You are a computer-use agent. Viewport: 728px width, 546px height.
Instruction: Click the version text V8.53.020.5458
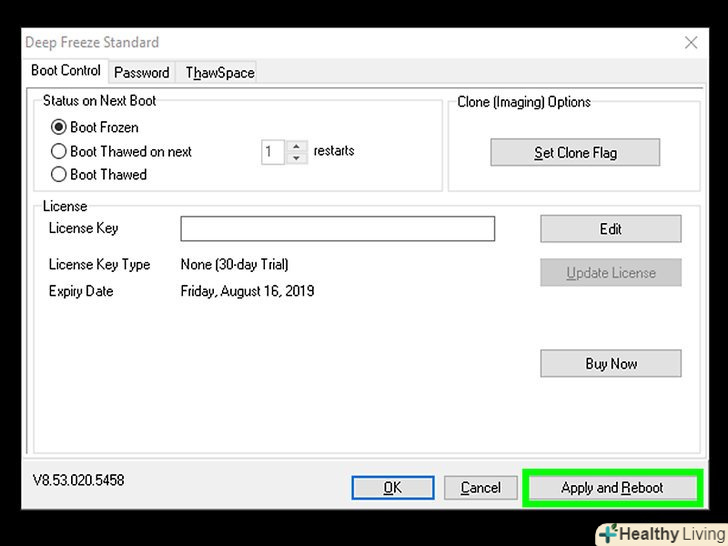point(78,480)
